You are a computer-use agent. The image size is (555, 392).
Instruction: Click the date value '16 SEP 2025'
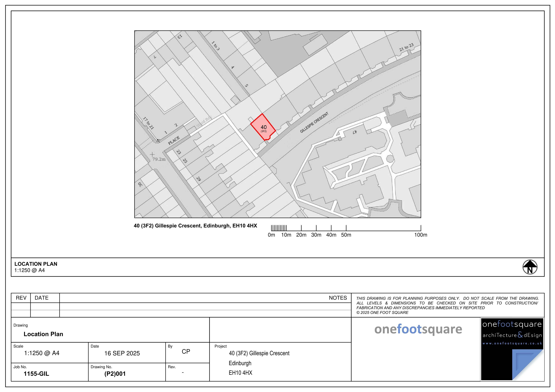122,353
